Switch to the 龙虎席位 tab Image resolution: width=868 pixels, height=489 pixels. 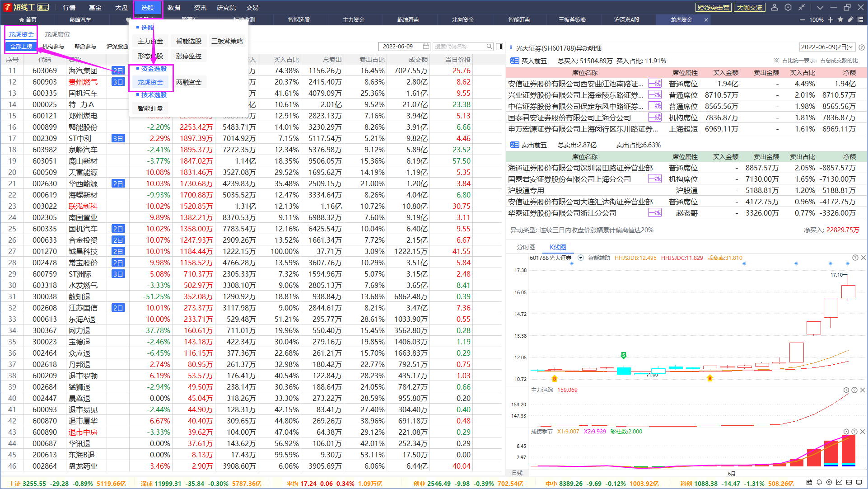(x=57, y=34)
